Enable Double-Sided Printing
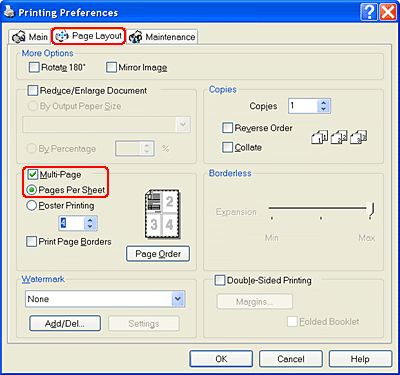The image size is (400, 375). click(220, 280)
